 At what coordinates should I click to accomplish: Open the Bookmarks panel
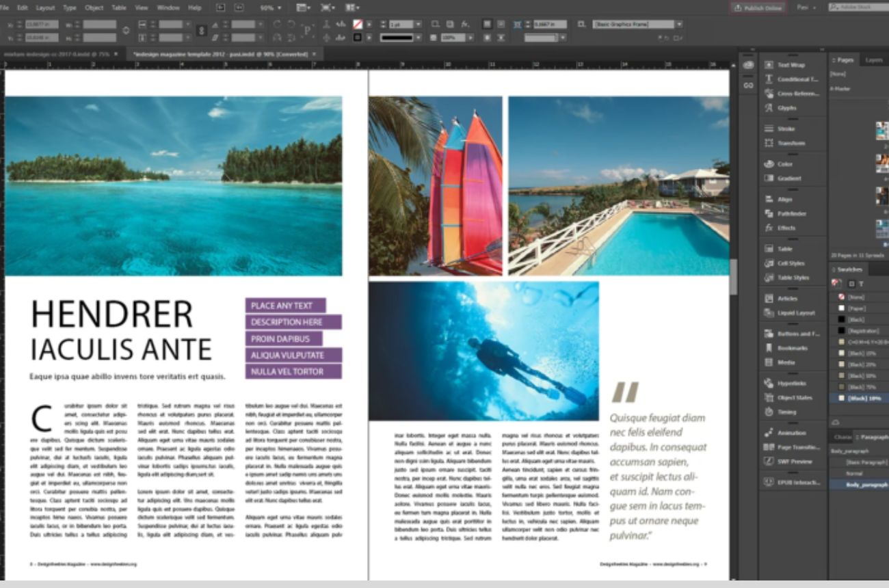[792, 348]
